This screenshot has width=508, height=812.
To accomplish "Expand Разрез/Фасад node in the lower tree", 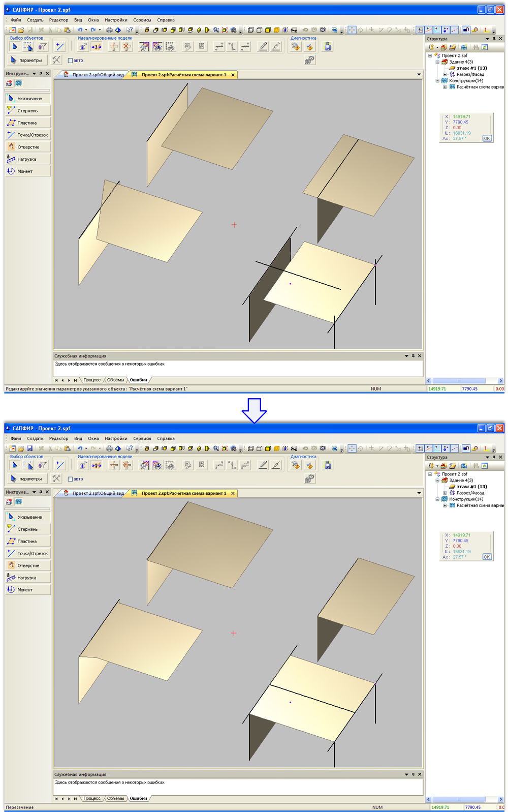I will coord(445,493).
